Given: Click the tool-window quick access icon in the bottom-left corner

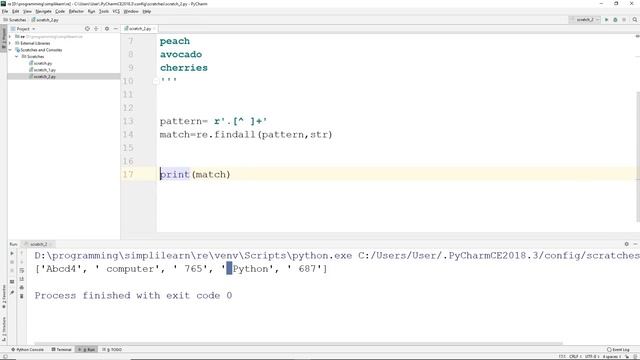Looking at the screenshot, I should (x=4, y=356).
